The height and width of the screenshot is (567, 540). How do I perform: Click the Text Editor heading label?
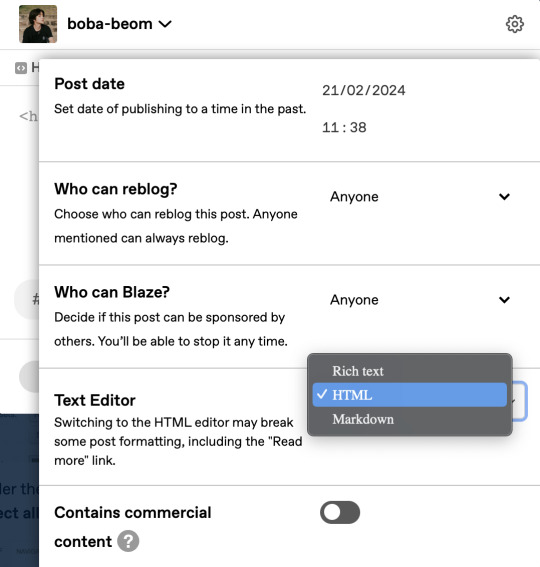pyautogui.click(x=95, y=400)
